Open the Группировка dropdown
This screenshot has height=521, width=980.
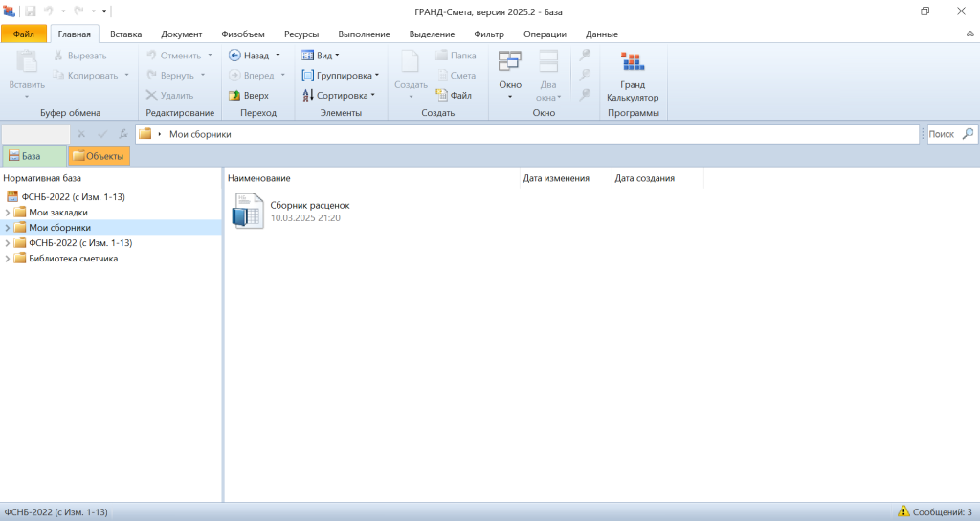point(340,76)
